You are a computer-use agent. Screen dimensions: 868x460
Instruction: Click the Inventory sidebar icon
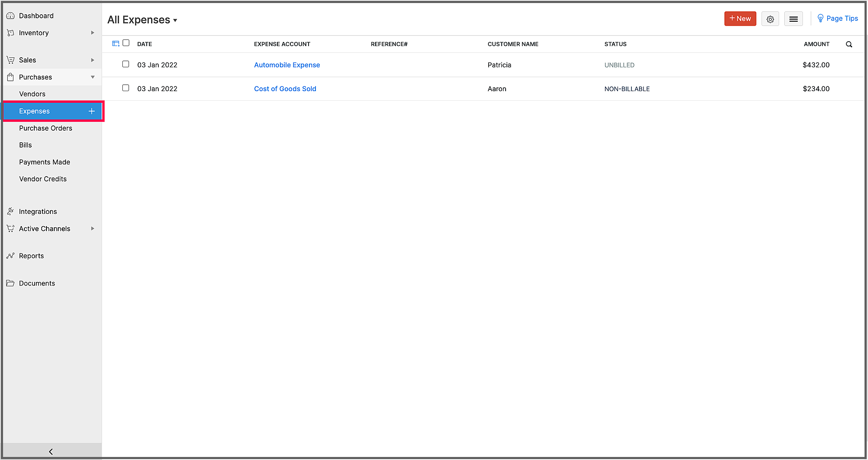click(10, 33)
